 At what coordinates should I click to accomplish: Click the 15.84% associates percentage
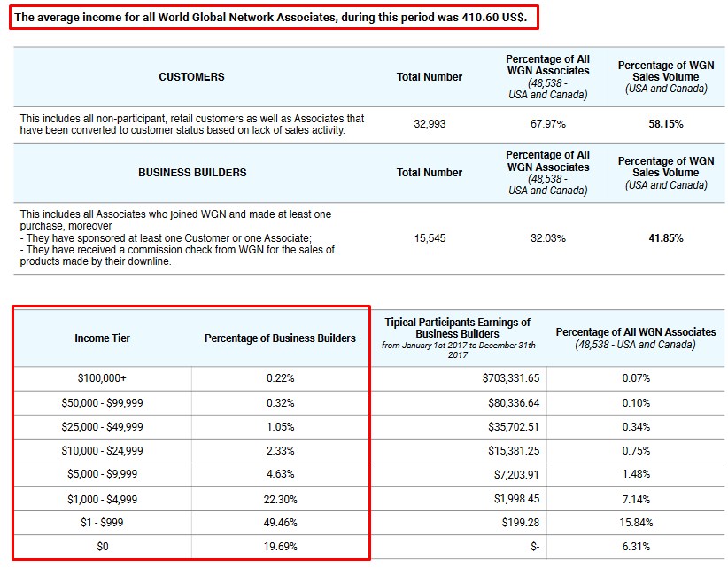636,523
